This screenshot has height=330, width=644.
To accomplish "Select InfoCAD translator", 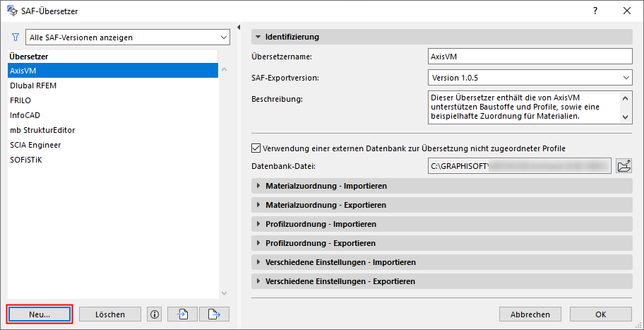I will [x=113, y=115].
